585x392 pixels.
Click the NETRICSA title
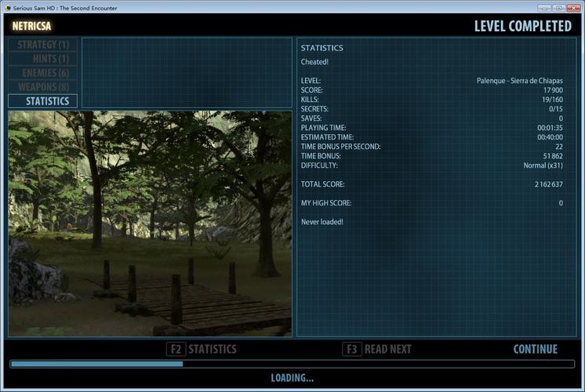coord(31,26)
